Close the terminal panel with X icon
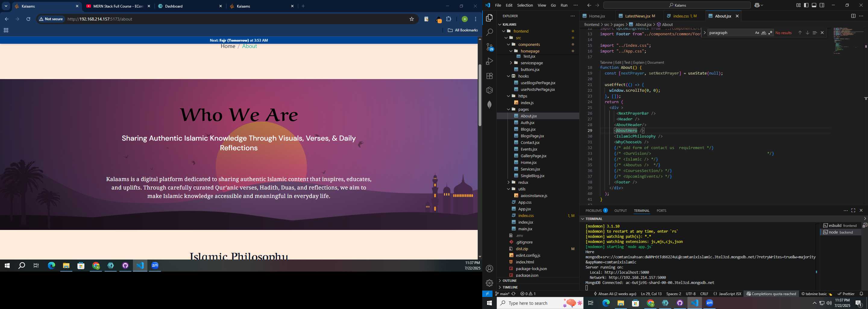The width and height of the screenshot is (868, 309). (x=861, y=211)
